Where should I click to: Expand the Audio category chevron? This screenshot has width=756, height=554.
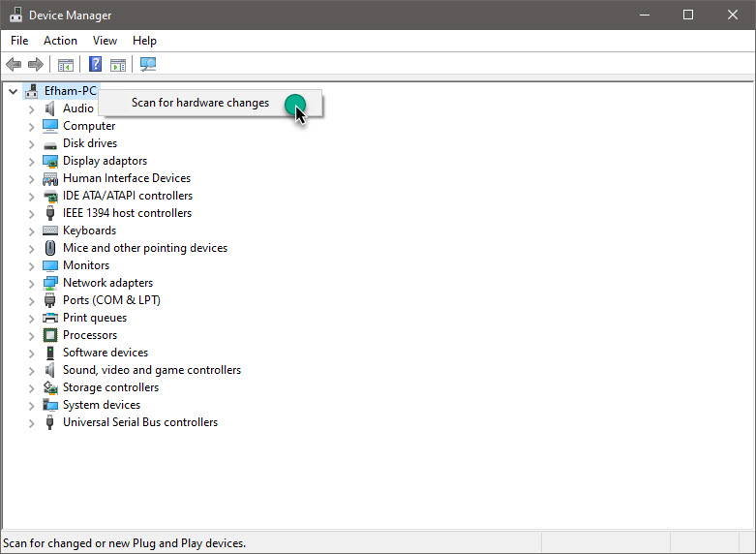(31, 109)
